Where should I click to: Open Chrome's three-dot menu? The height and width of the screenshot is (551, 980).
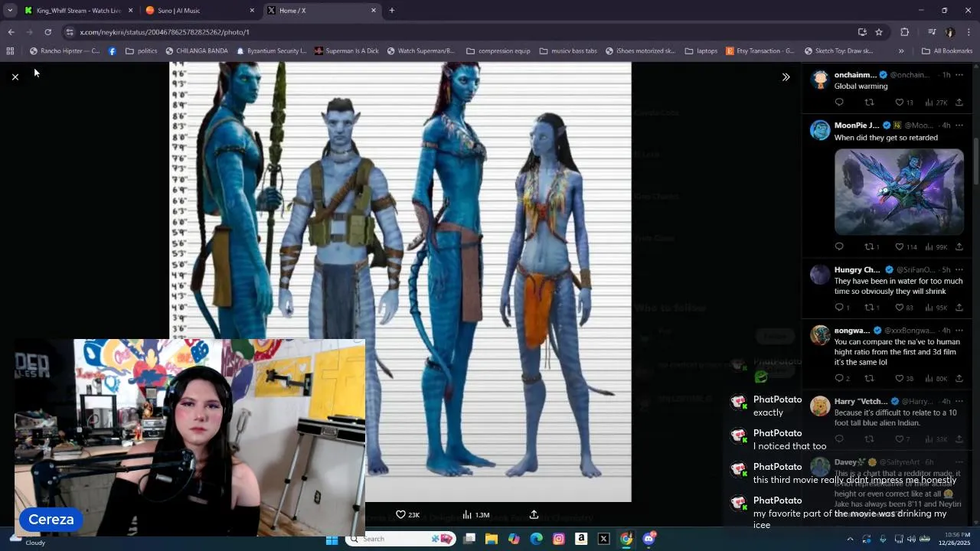(969, 32)
